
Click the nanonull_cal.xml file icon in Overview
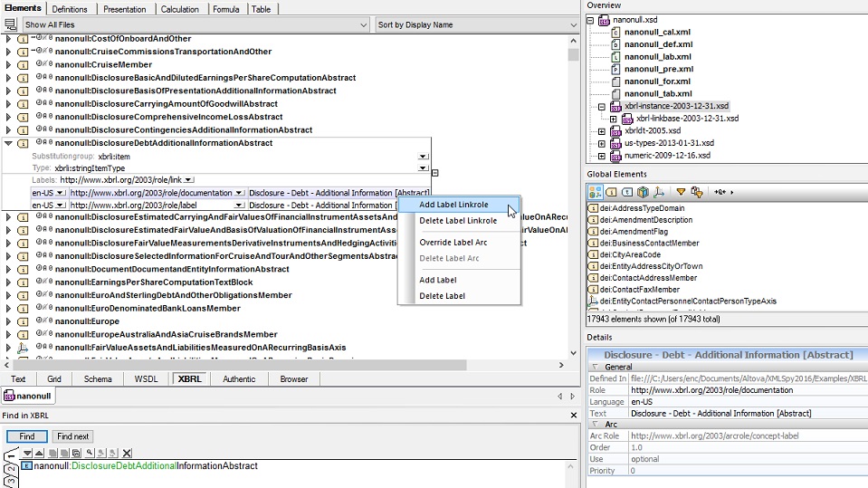click(615, 32)
